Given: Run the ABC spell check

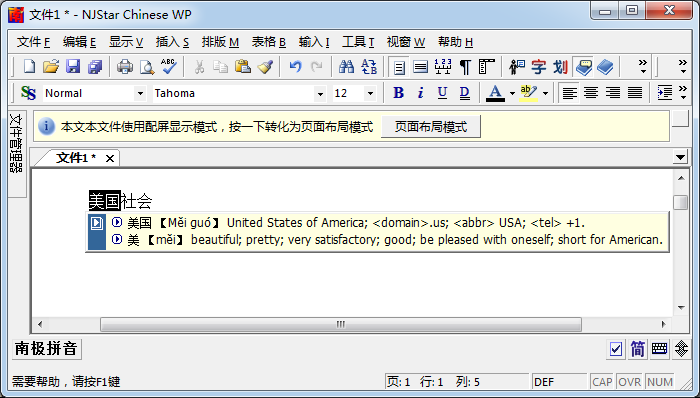Looking at the screenshot, I should [x=169, y=67].
